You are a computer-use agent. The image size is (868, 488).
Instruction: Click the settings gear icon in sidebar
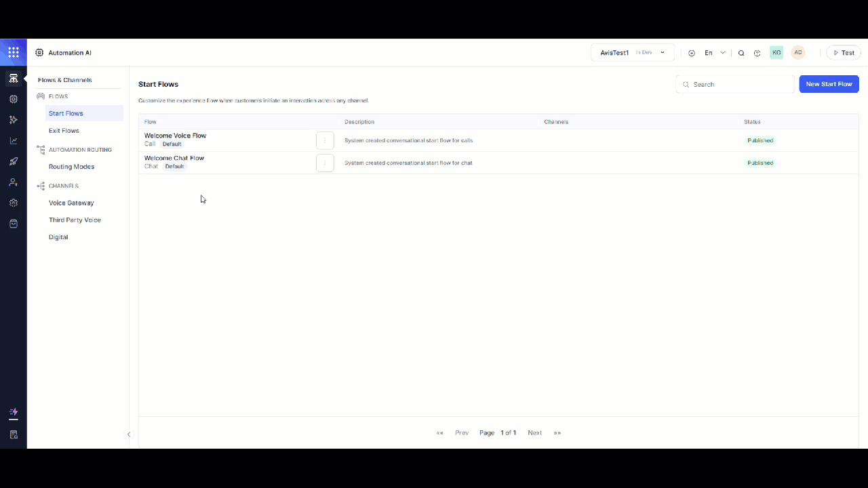pos(13,203)
